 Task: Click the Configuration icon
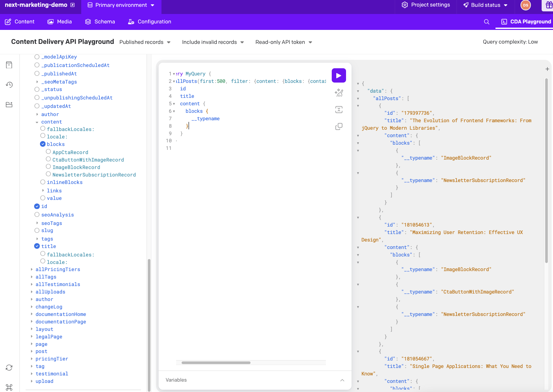click(x=131, y=22)
